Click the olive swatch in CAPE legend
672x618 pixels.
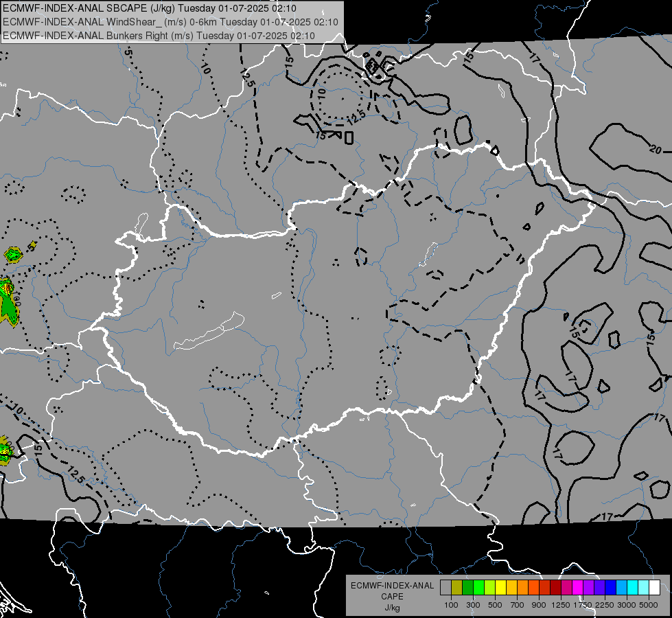pos(457,588)
